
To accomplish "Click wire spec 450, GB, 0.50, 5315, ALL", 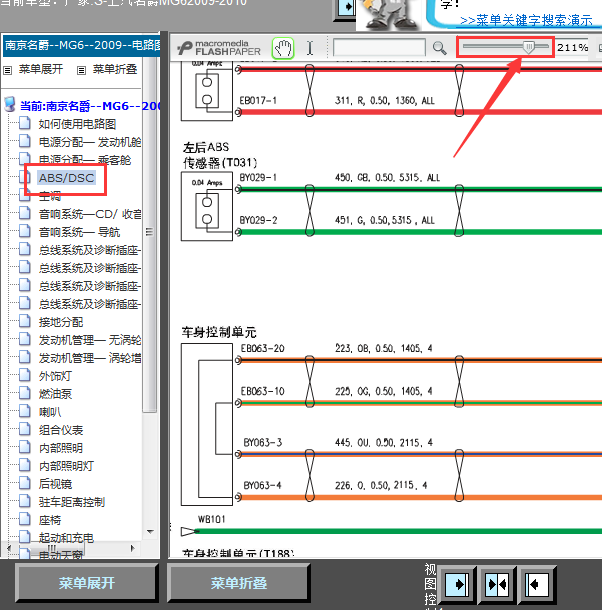I will [x=388, y=178].
